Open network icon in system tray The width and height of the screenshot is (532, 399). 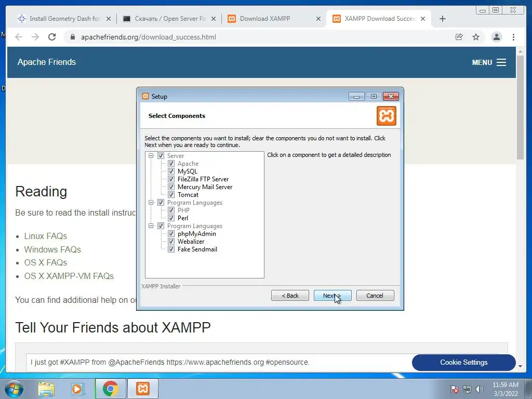[x=467, y=389]
